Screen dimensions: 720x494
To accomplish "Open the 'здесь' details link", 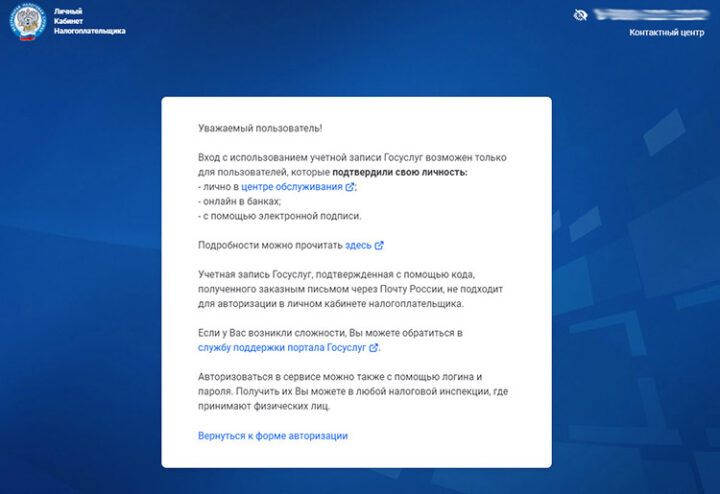I will (358, 245).
